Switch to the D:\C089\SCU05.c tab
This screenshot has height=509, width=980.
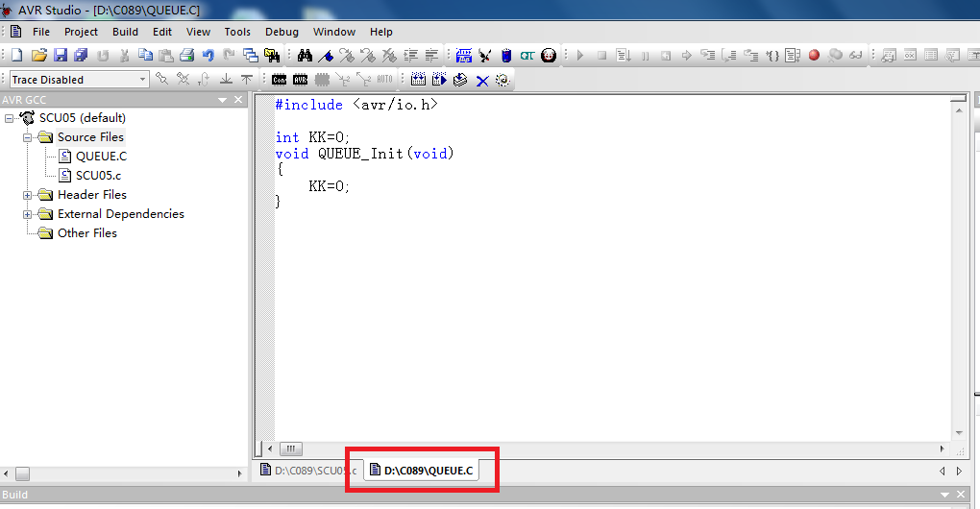click(308, 471)
